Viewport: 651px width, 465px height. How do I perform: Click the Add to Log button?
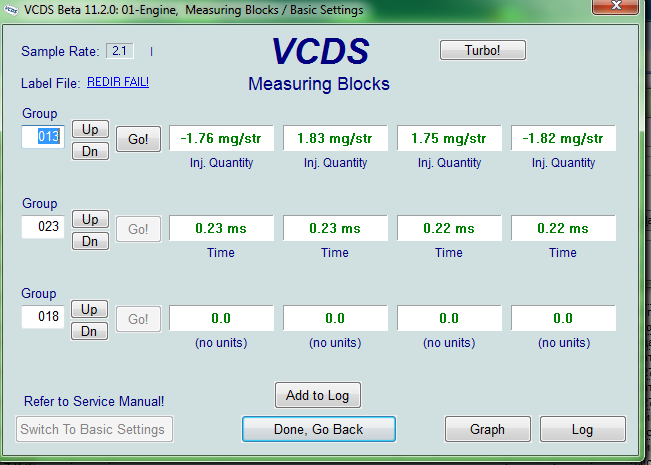point(317,395)
